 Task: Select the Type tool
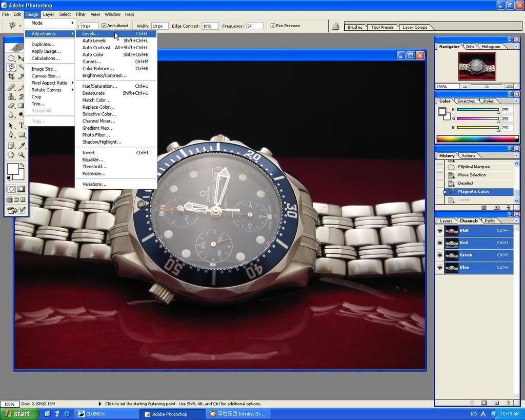pyautogui.click(x=22, y=126)
